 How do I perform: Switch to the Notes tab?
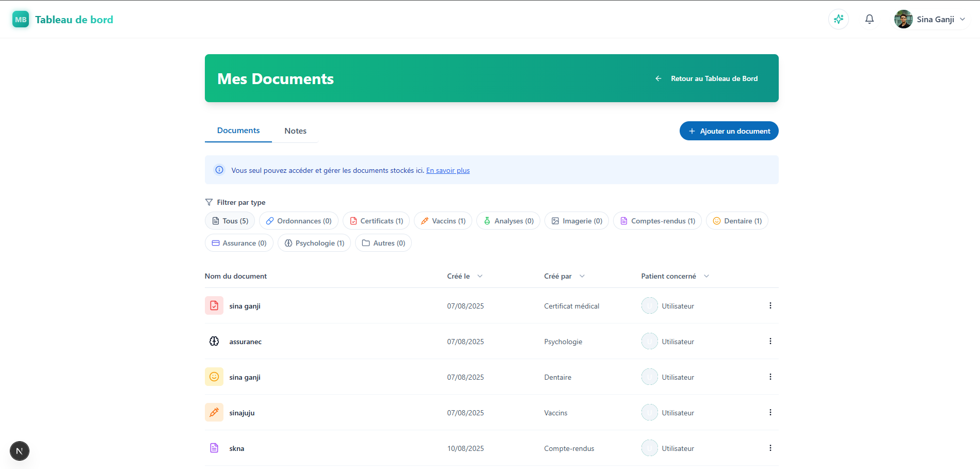[295, 131]
